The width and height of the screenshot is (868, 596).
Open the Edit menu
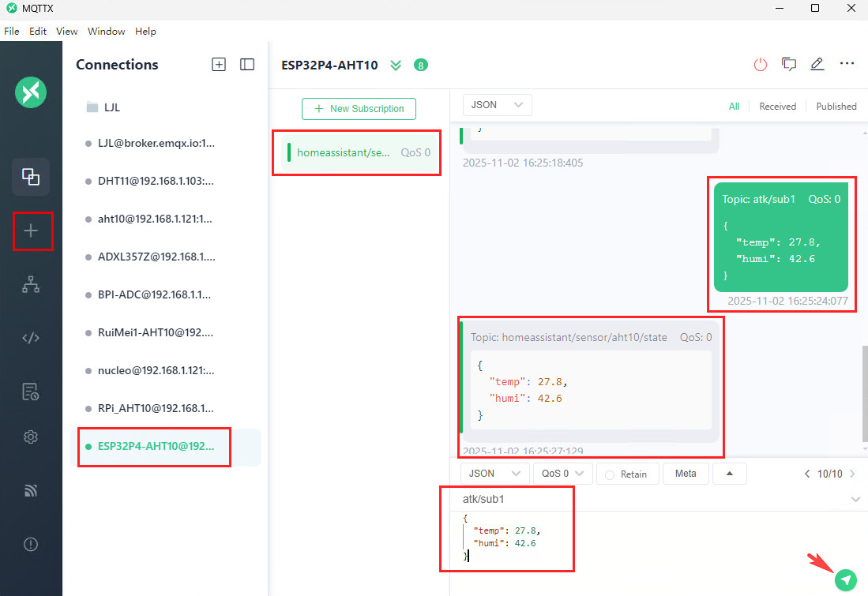click(38, 31)
